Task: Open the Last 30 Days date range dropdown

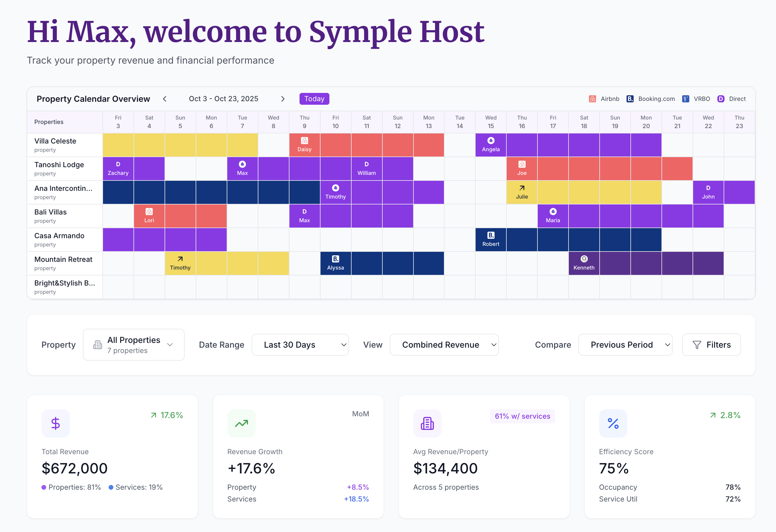Action: click(x=300, y=344)
